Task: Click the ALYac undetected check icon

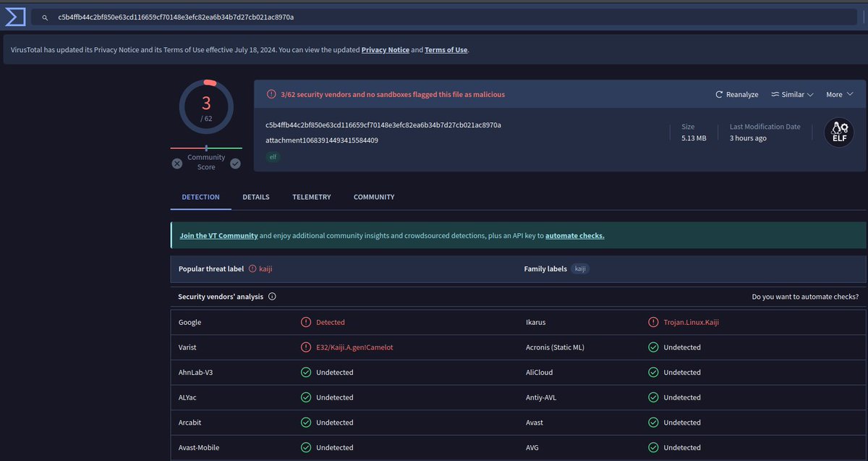Action: [x=306, y=397]
